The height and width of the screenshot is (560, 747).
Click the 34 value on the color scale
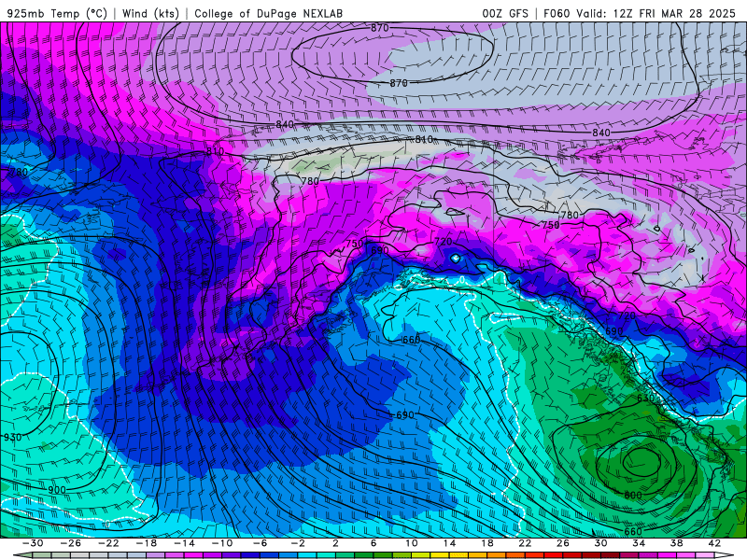click(639, 543)
